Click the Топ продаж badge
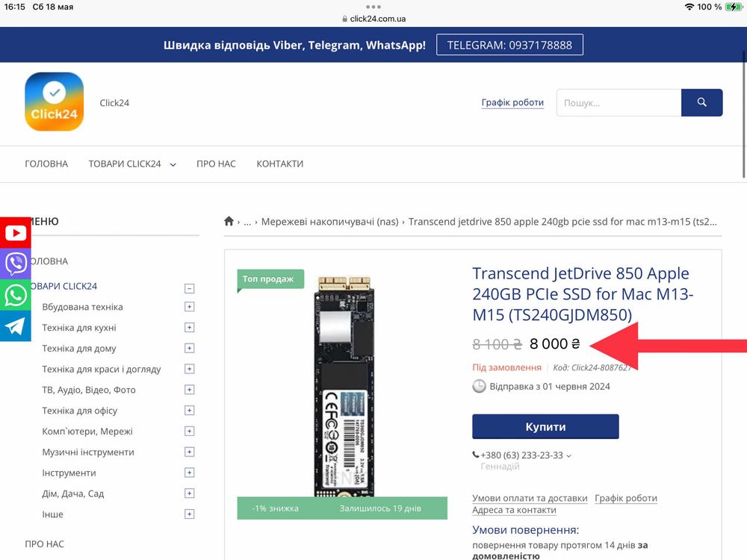This screenshot has height=560, width=747. (x=270, y=279)
